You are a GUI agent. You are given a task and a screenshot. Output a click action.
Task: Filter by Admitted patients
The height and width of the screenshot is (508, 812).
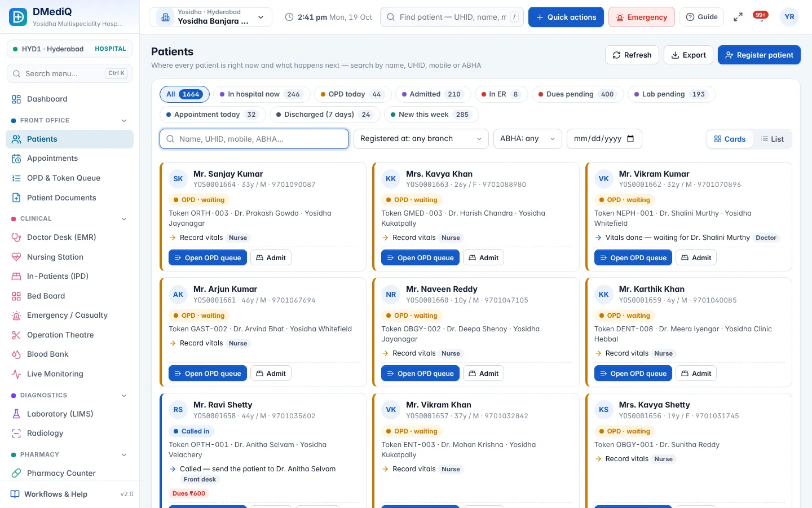coord(433,94)
